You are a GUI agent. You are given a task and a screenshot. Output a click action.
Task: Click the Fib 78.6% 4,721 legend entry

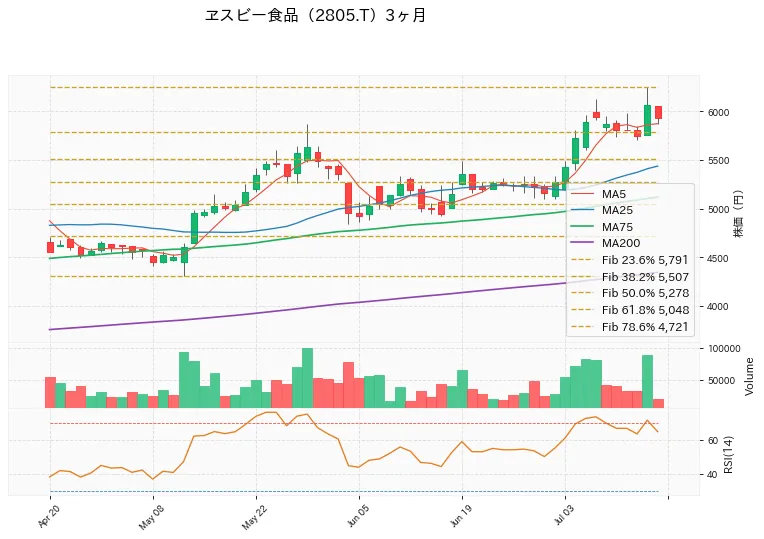[x=630, y=327]
